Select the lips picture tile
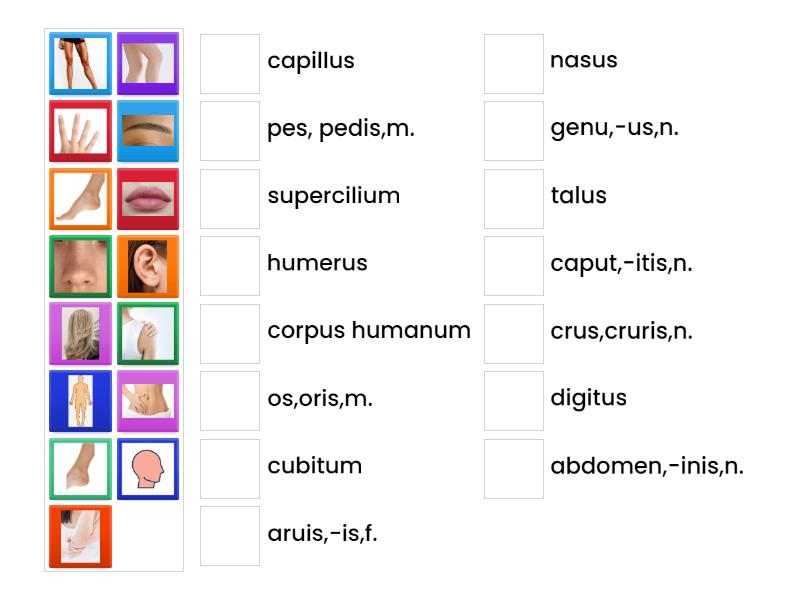This screenshot has width=800, height=600. pos(148,198)
